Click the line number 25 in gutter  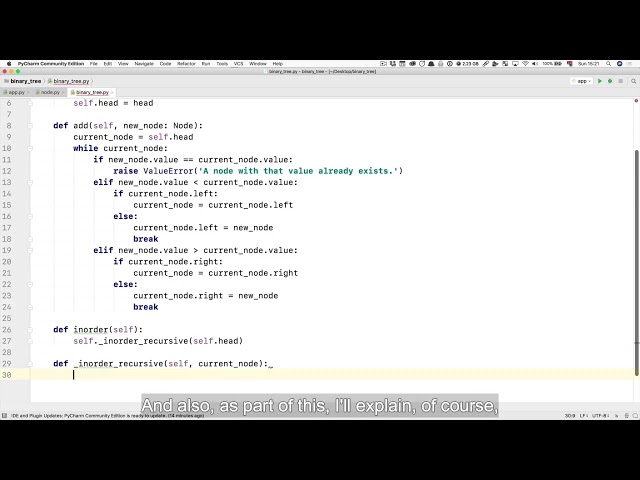(x=7, y=318)
